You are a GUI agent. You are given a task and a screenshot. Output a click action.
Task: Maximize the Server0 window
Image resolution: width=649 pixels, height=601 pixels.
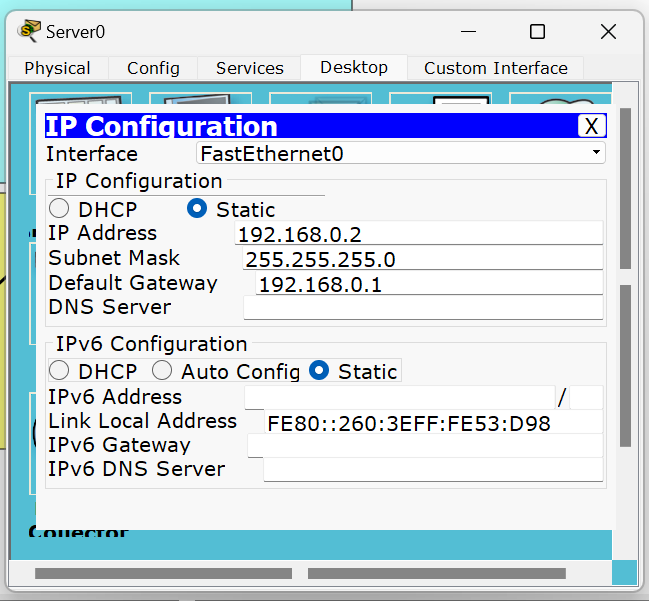[x=537, y=32]
